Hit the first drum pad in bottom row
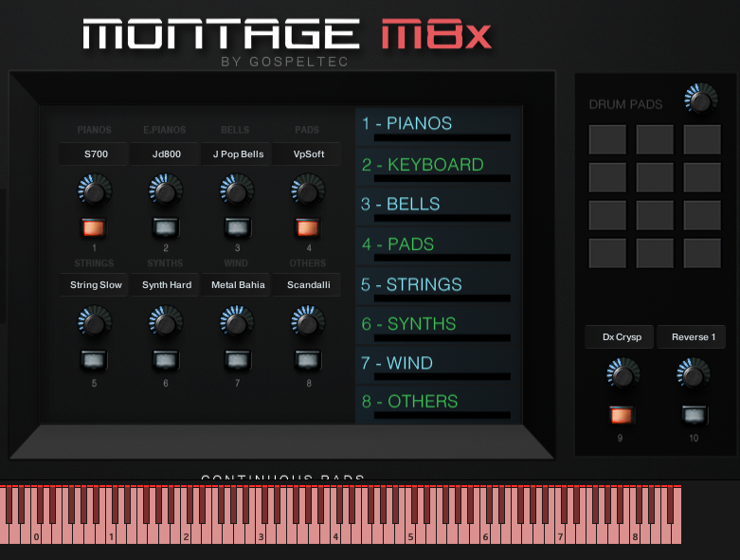 tap(607, 253)
